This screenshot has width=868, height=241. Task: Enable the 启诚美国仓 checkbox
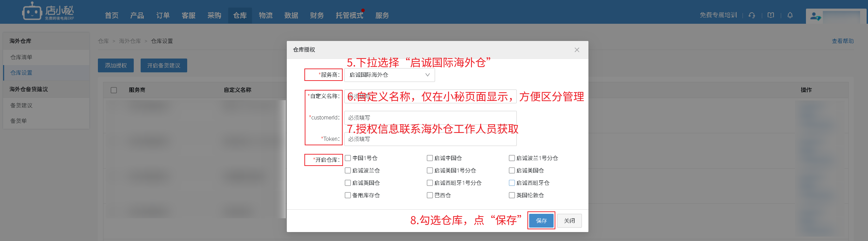(512, 170)
